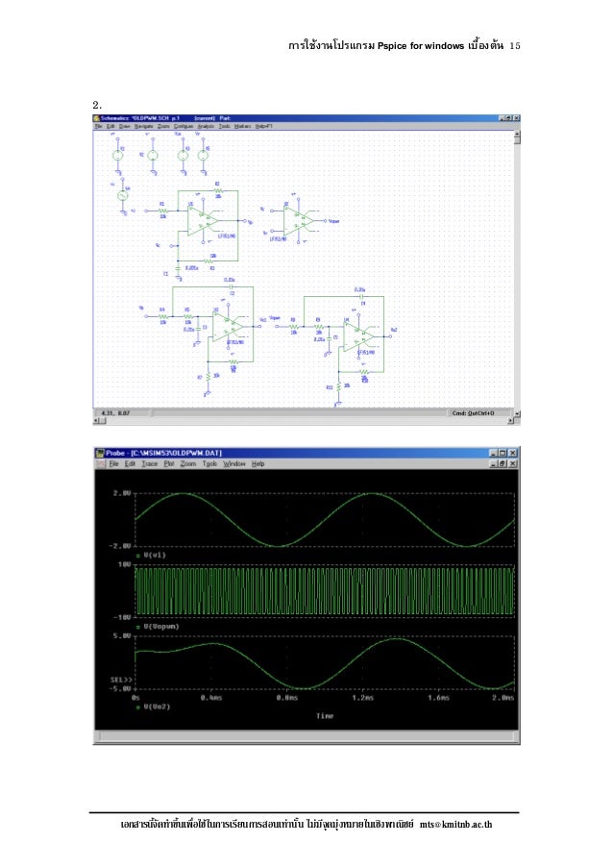Click the V(Vopwm) trace legend marker
The image size is (613, 868).
pyautogui.click(x=137, y=627)
